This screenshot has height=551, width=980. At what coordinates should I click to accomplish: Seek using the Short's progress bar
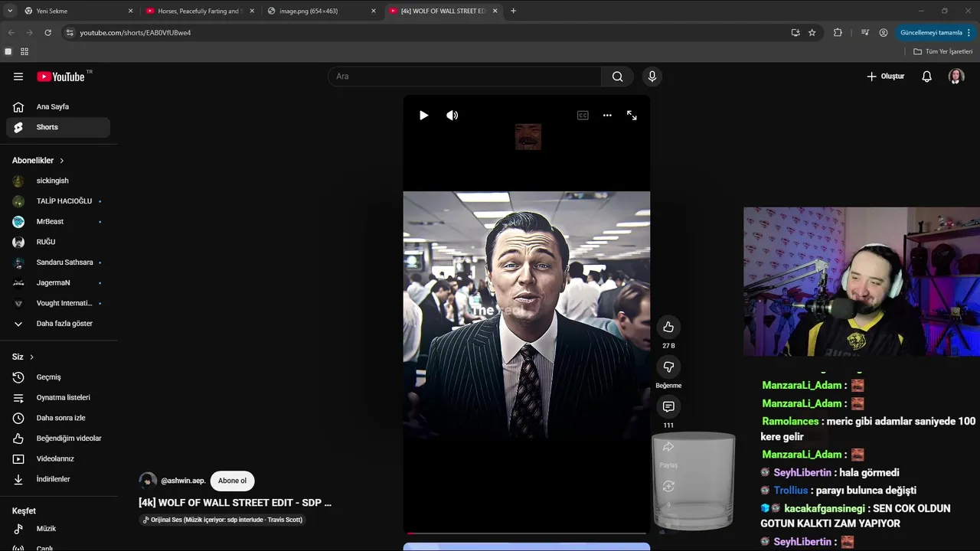[527, 533]
